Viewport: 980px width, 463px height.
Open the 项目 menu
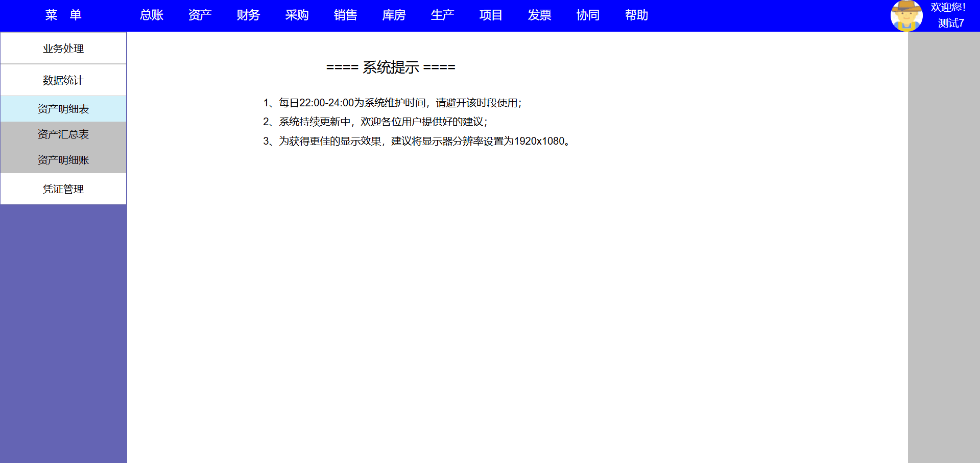(491, 15)
